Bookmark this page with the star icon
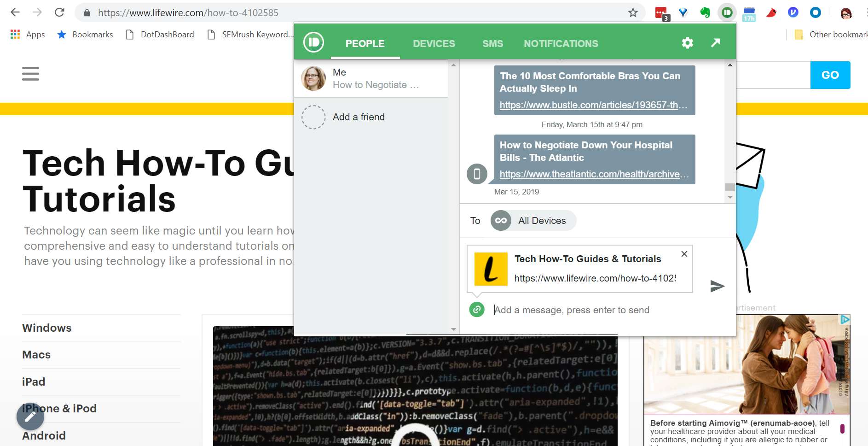This screenshot has width=868, height=446. click(633, 12)
